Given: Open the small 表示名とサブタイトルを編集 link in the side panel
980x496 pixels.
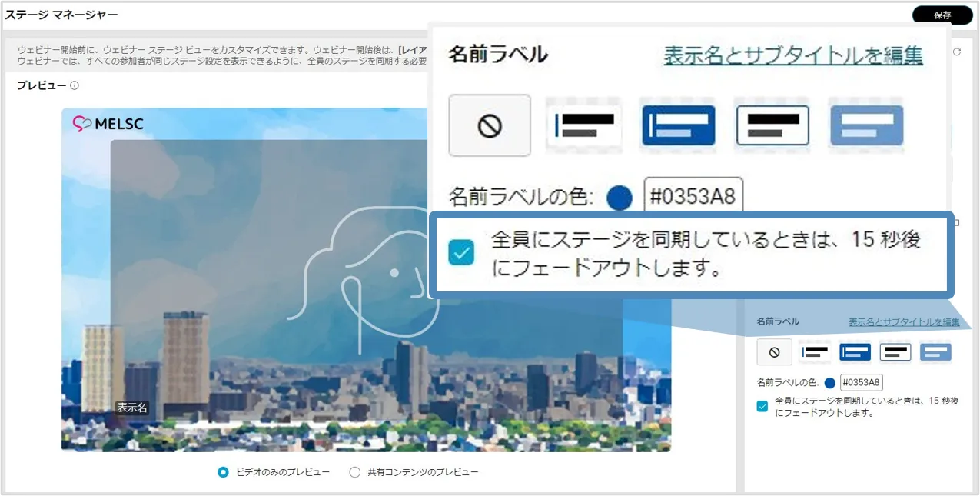Looking at the screenshot, I should pyautogui.click(x=904, y=322).
